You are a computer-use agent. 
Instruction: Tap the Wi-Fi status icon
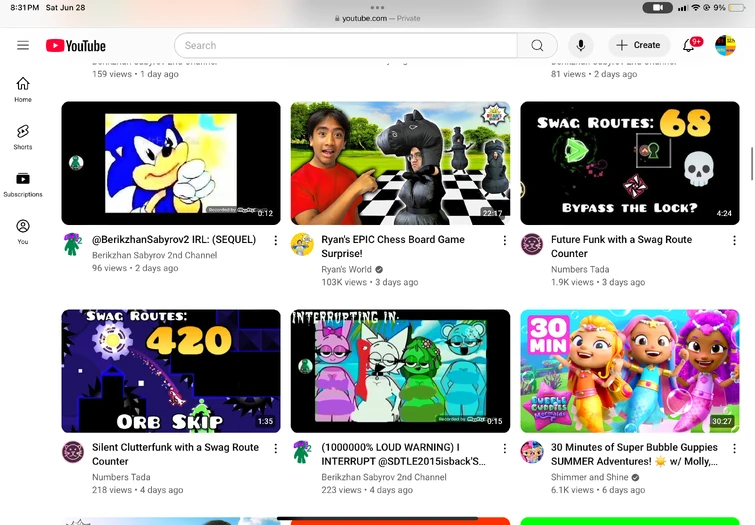696,8
